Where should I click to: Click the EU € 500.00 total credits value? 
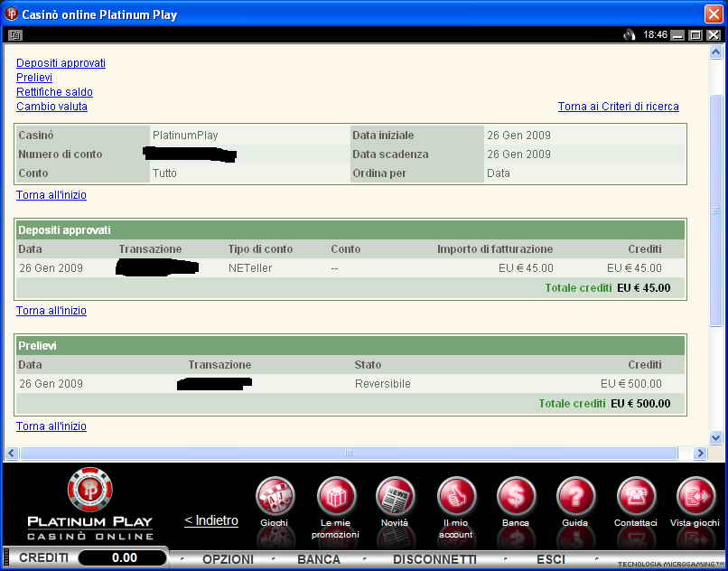(x=640, y=403)
